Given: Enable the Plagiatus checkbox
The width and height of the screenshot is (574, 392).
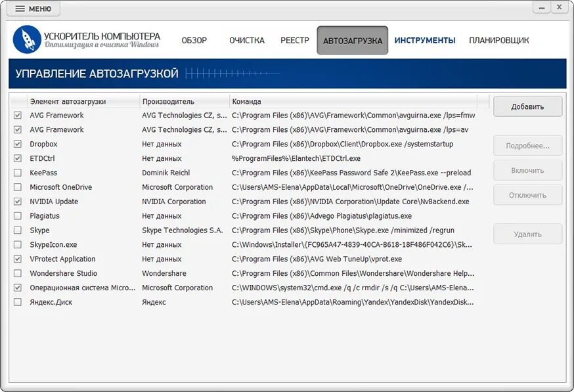Looking at the screenshot, I should tap(18, 216).
